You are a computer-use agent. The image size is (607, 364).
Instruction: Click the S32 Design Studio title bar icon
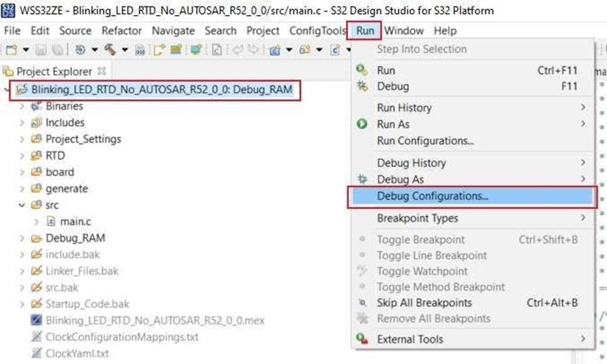(x=8, y=11)
